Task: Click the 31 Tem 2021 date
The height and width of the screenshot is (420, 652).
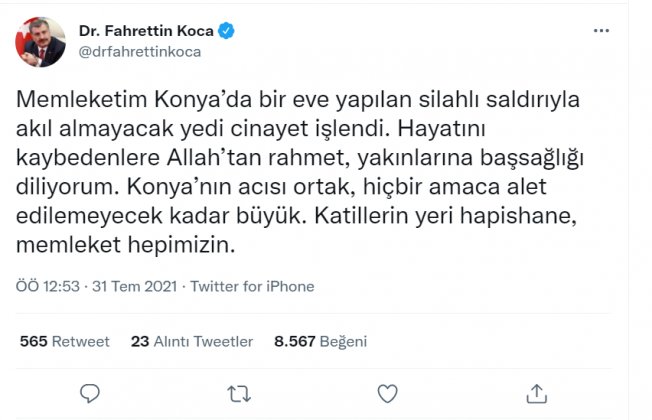Action: click(x=135, y=287)
